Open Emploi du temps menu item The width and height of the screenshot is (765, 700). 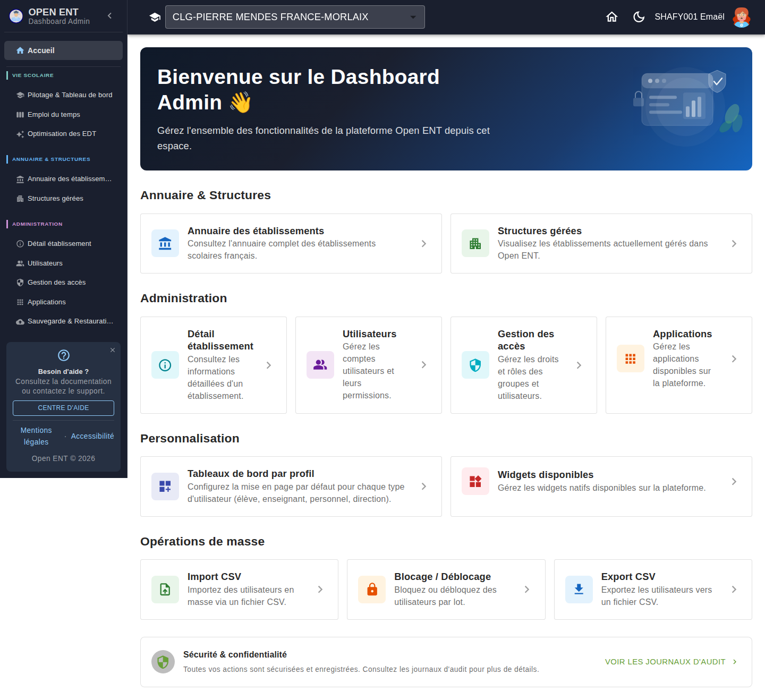(63, 115)
